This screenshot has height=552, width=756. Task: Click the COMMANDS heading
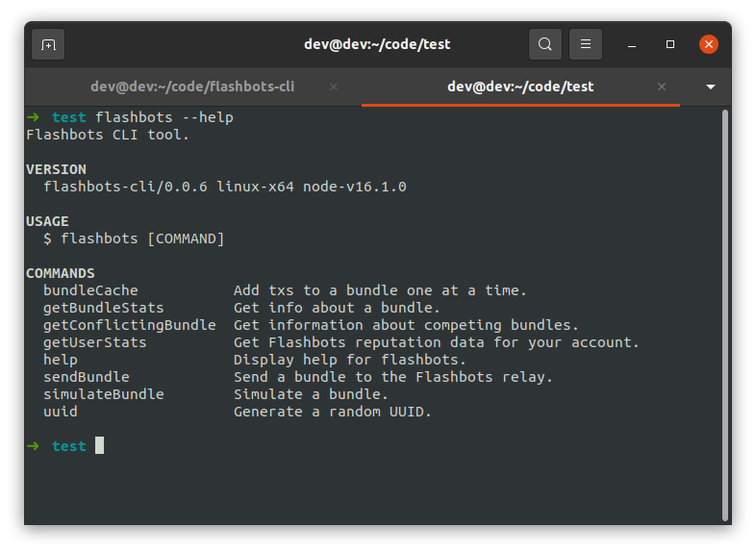point(61,273)
